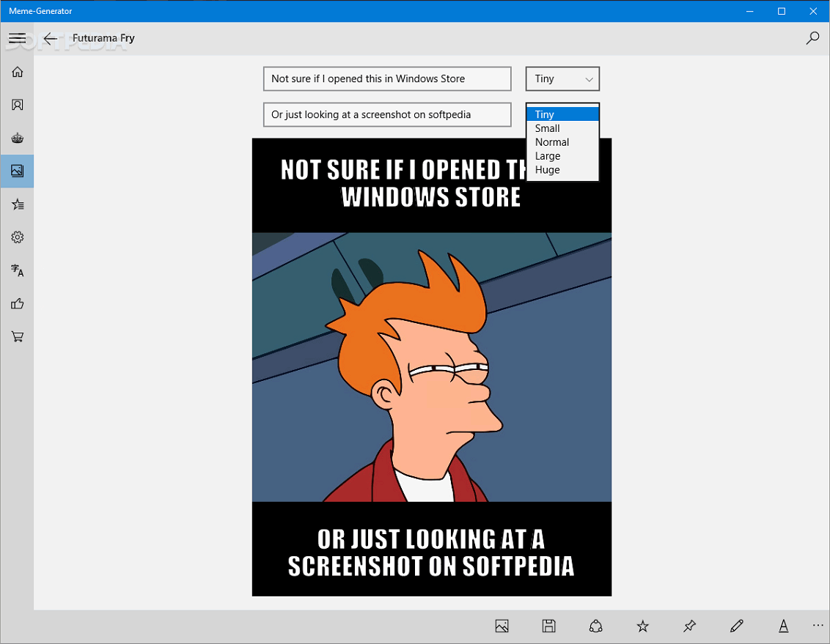Open the shopping cart store icon

click(x=18, y=337)
